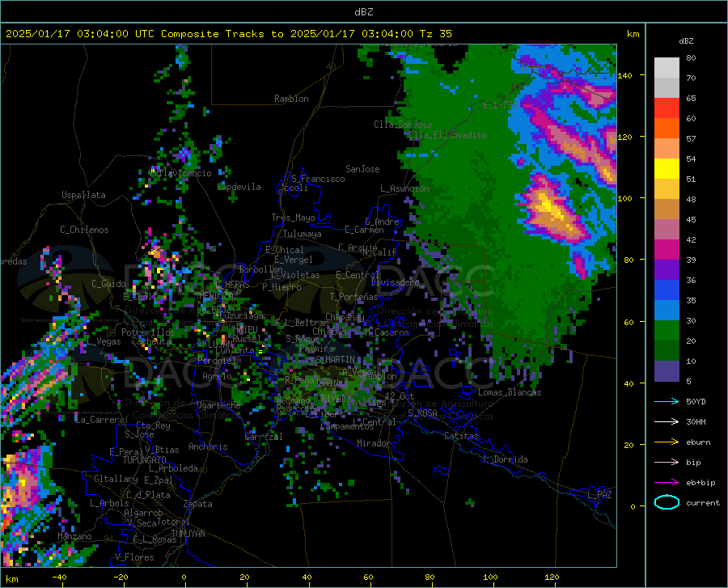Click the Lomas_Blancas map label

point(510,392)
